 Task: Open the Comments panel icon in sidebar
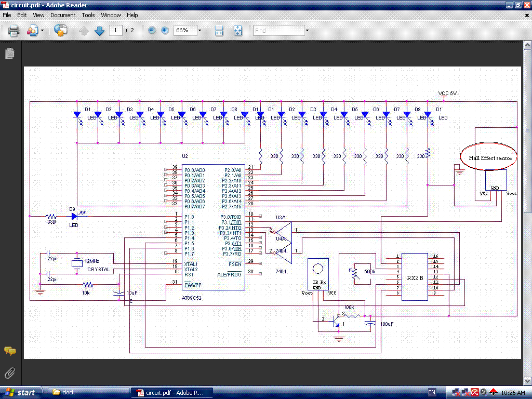click(10, 351)
